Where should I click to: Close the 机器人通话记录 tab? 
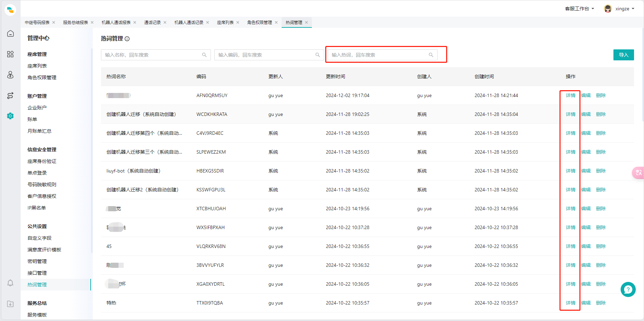point(207,23)
